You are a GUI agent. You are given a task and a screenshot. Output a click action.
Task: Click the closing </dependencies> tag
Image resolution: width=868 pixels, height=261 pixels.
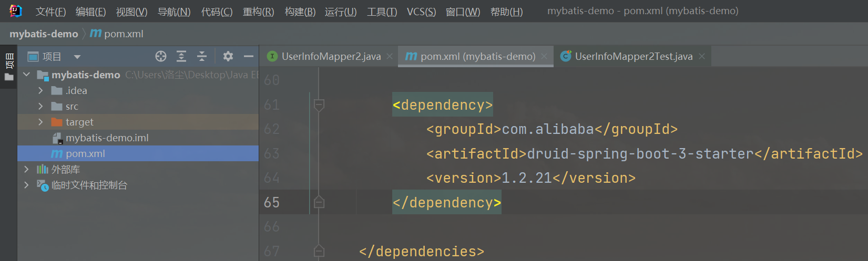[x=422, y=252]
